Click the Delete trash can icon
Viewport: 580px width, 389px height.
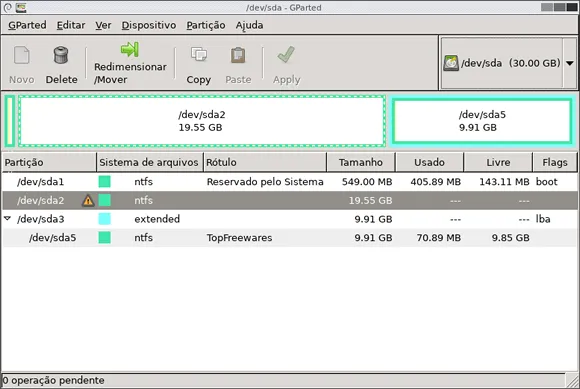61,55
